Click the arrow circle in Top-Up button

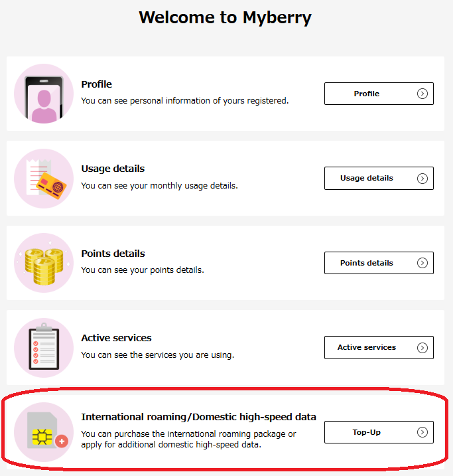pos(422,432)
